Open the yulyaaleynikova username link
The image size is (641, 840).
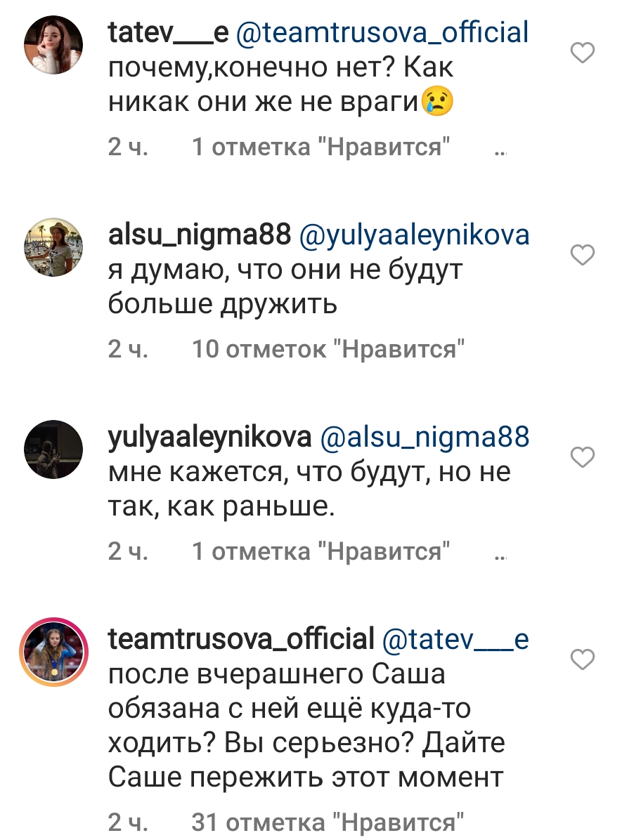pyautogui.click(x=209, y=437)
